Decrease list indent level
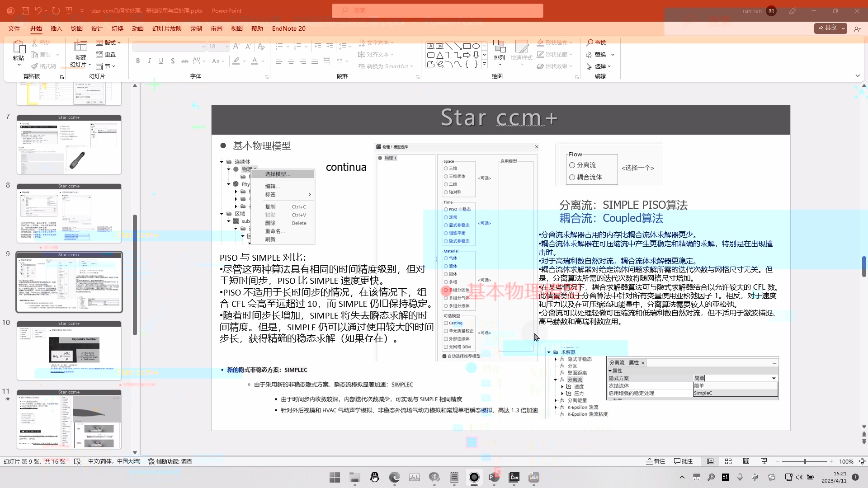The height and width of the screenshot is (488, 868). point(318,47)
